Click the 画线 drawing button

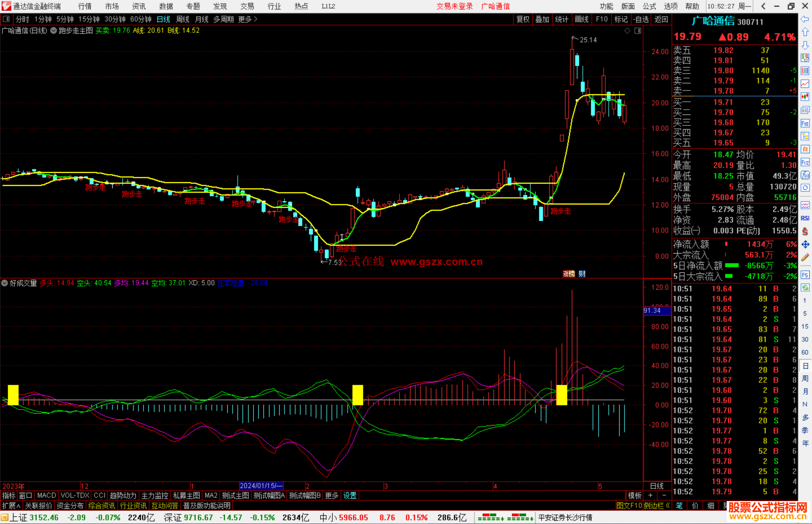click(x=581, y=19)
